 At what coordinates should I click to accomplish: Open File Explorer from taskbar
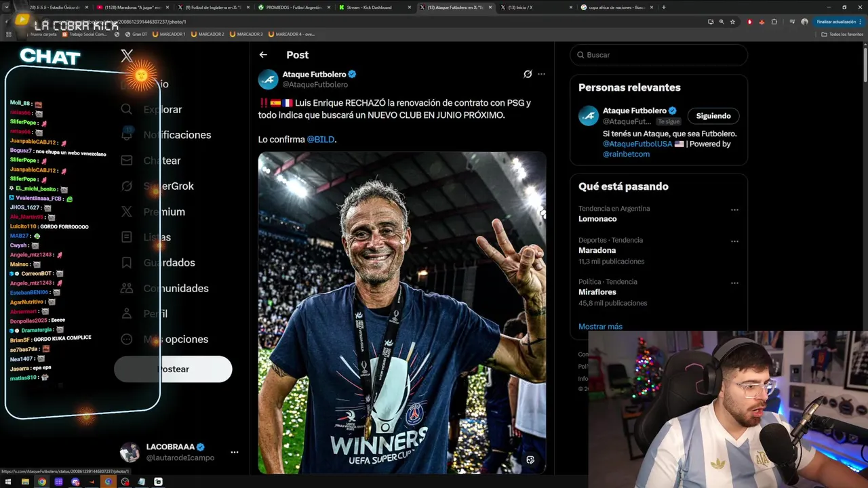click(x=25, y=482)
